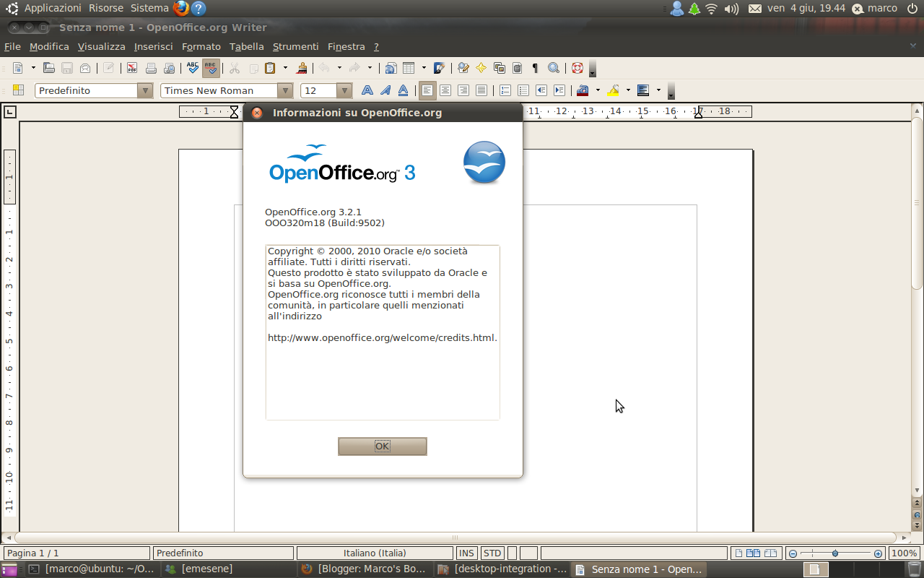Align text right
This screenshot has width=924, height=578.
[463, 90]
